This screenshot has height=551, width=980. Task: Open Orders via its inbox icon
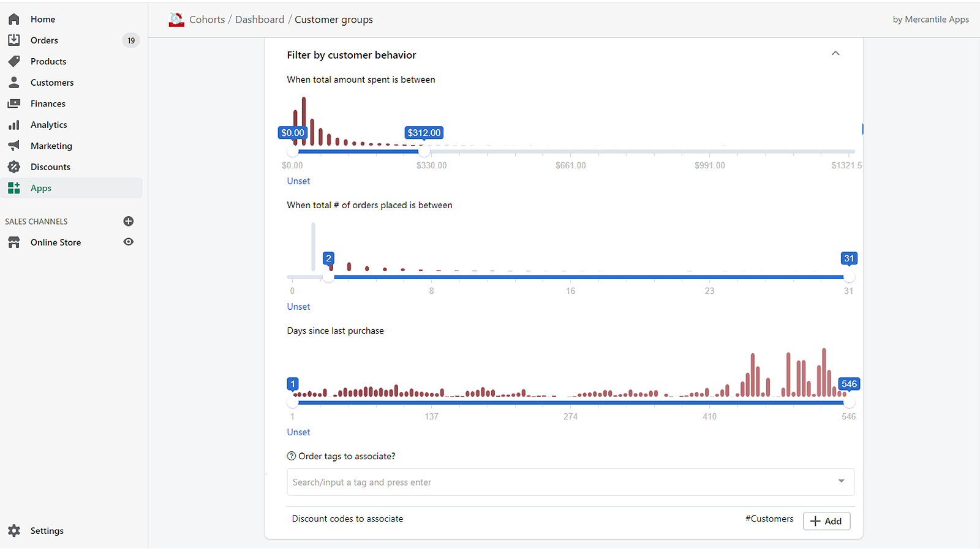click(x=13, y=40)
